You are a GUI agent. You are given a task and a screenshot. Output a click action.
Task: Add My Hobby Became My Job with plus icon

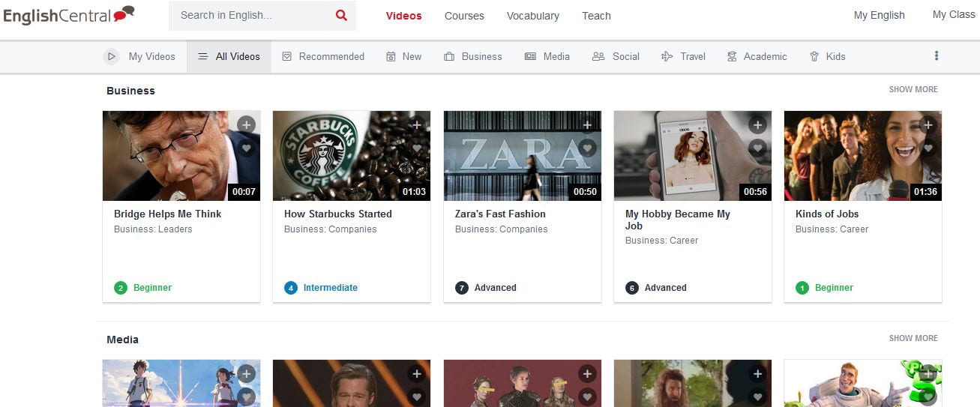757,124
